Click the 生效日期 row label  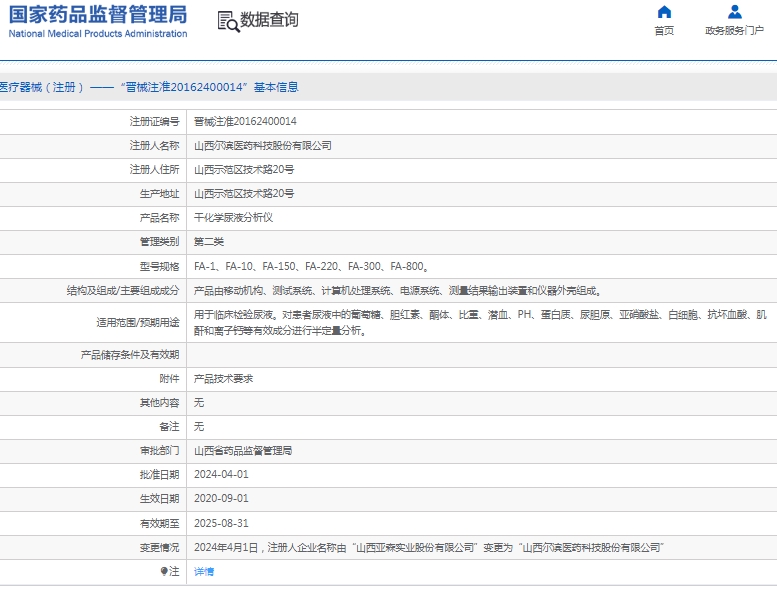(x=159, y=498)
